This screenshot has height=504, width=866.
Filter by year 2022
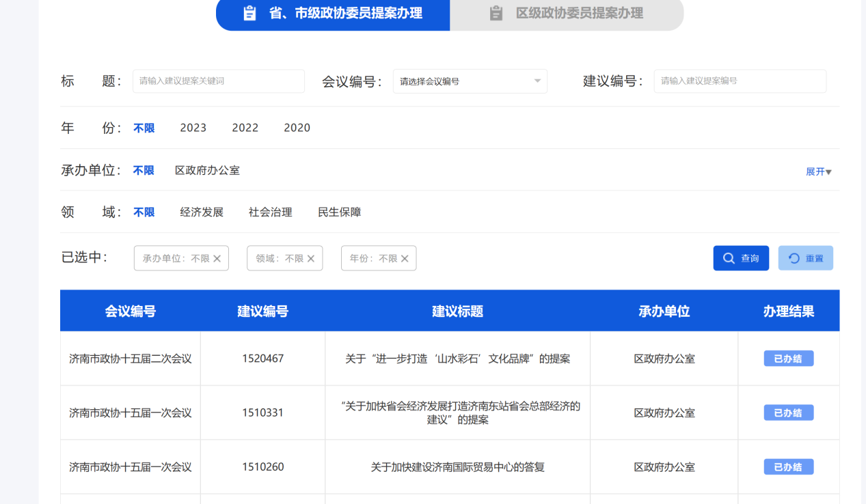[x=245, y=128]
